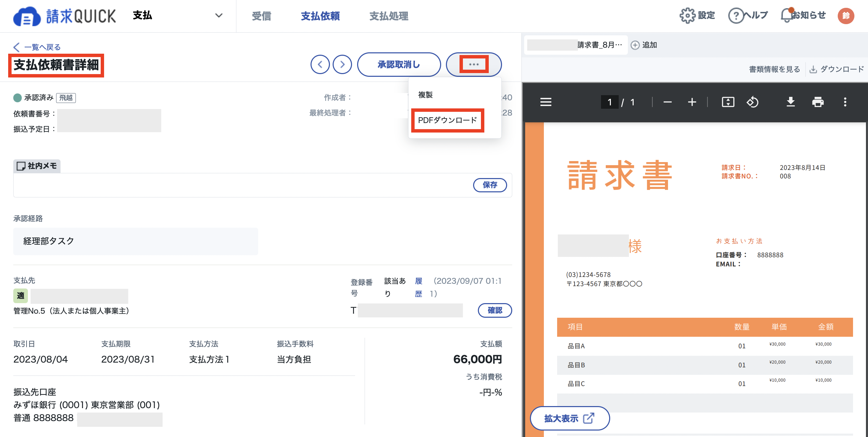Go back via 一覧へ戻る link
Viewport: 868px width, 437px height.
click(37, 47)
